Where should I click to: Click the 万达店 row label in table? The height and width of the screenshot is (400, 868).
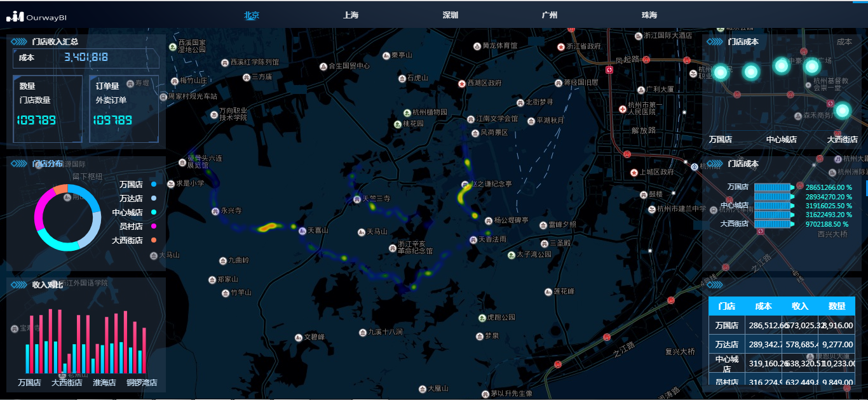727,344
